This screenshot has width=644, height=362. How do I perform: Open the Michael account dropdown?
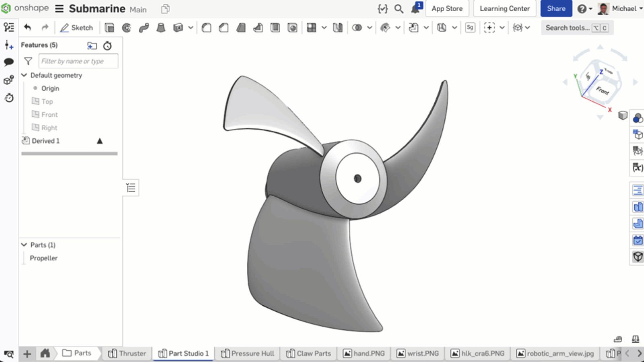(x=623, y=8)
